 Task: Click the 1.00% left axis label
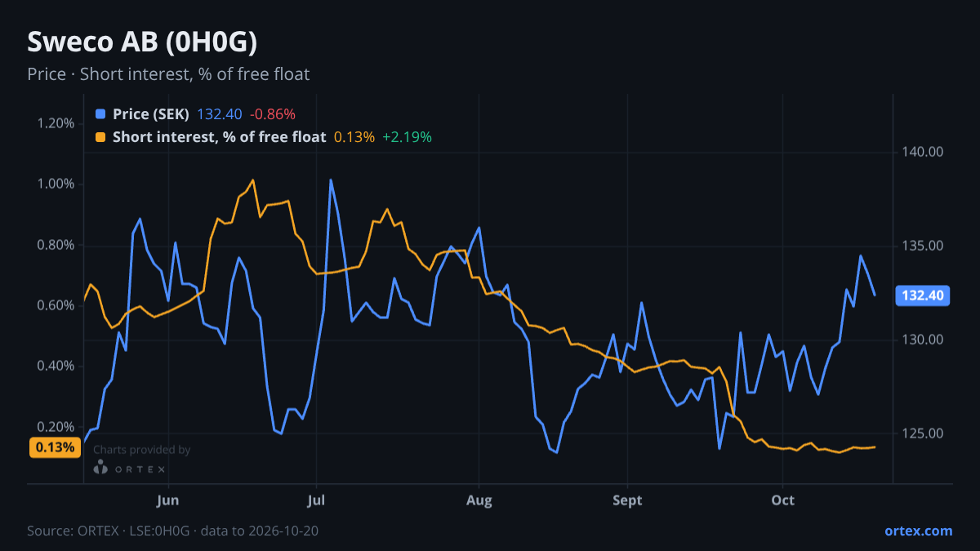point(56,184)
